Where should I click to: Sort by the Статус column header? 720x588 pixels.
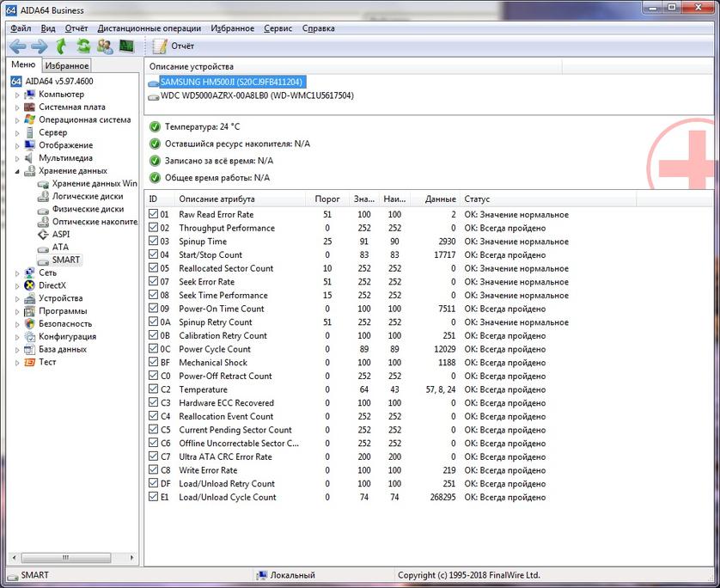click(548, 199)
